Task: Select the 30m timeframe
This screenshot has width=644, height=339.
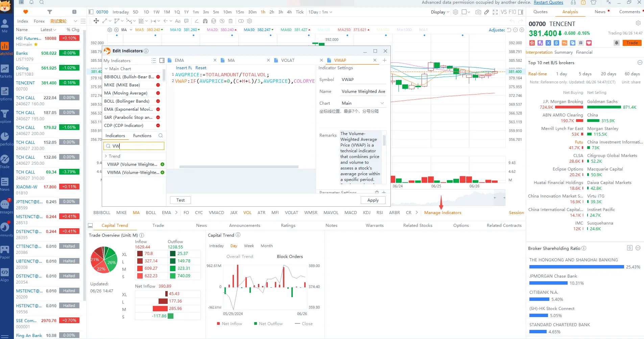Action: click(252, 12)
